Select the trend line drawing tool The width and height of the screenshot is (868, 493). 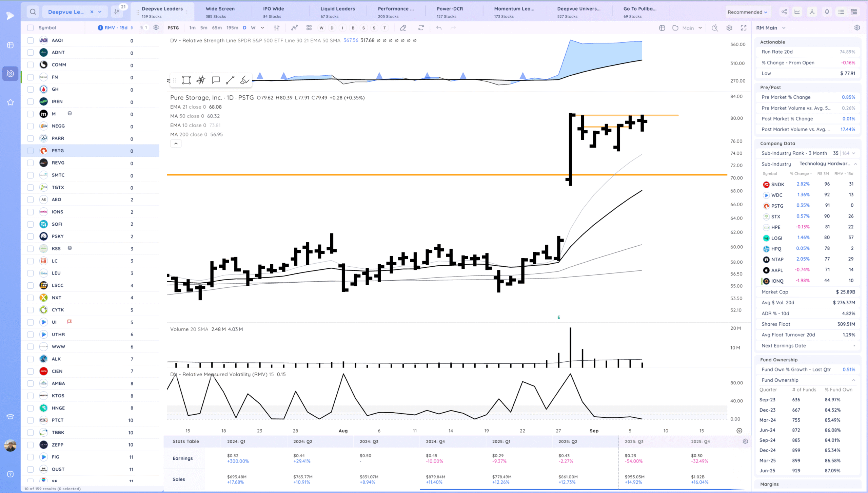point(230,80)
